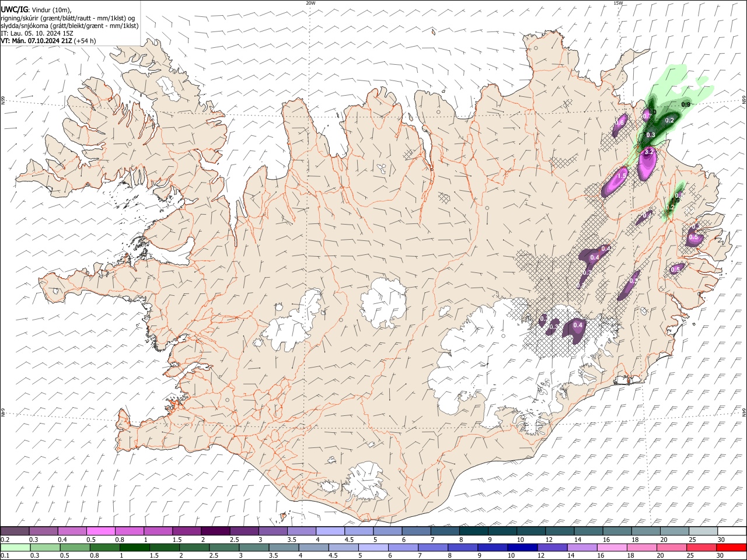Click the '0.9' value in the green rain area
The image size is (747, 560).
coord(686,104)
